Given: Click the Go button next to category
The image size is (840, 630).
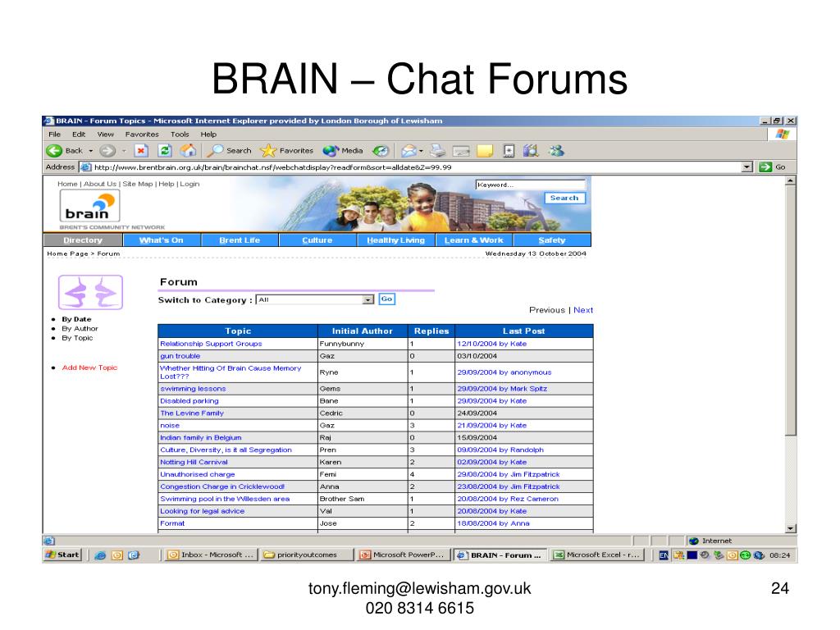Looking at the screenshot, I should point(387,299).
